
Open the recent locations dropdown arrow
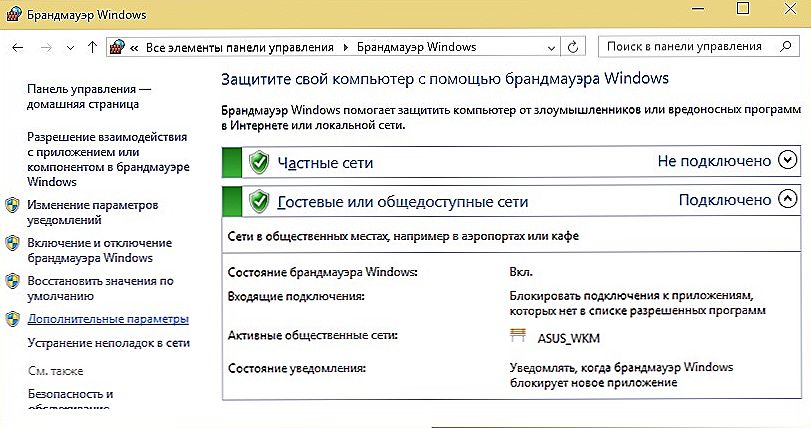point(70,48)
